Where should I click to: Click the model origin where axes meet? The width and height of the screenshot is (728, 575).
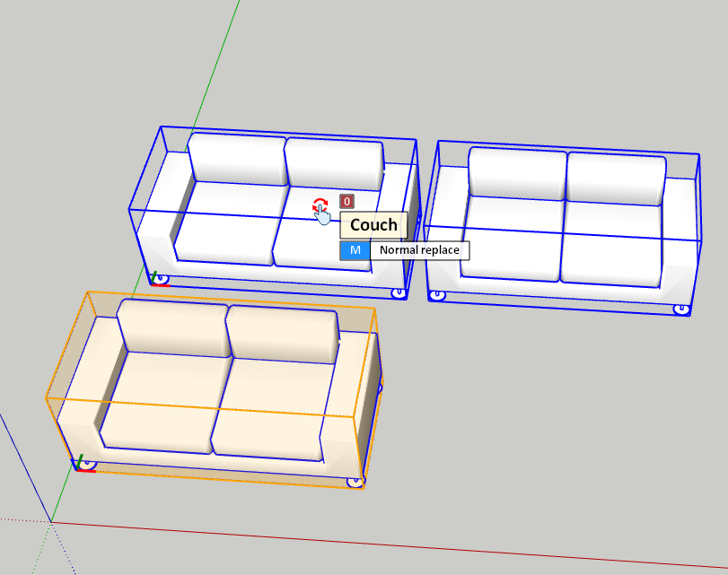pyautogui.click(x=51, y=521)
